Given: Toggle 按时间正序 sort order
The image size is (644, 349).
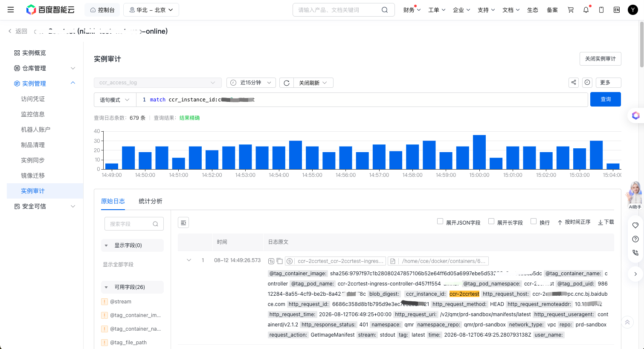Looking at the screenshot, I should (x=574, y=222).
